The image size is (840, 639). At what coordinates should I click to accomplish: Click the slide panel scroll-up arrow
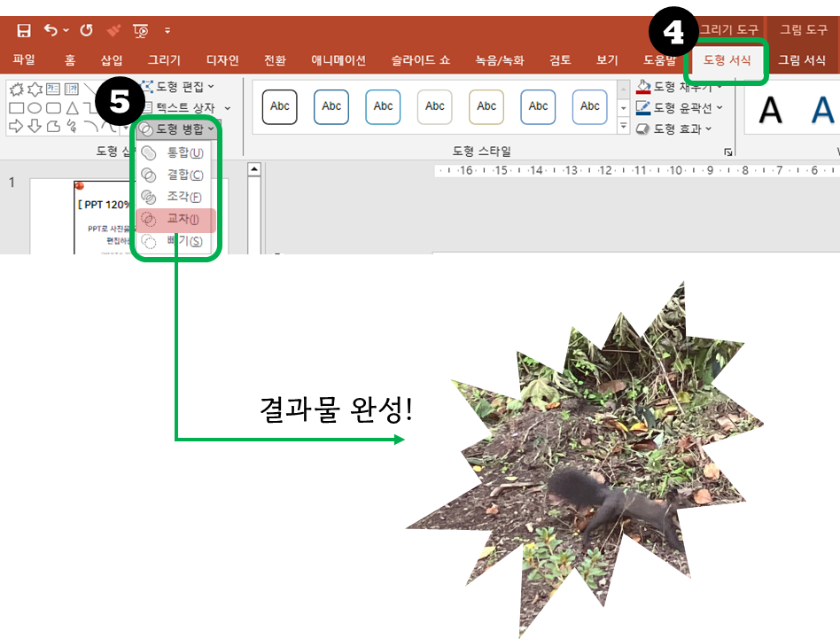[254, 169]
